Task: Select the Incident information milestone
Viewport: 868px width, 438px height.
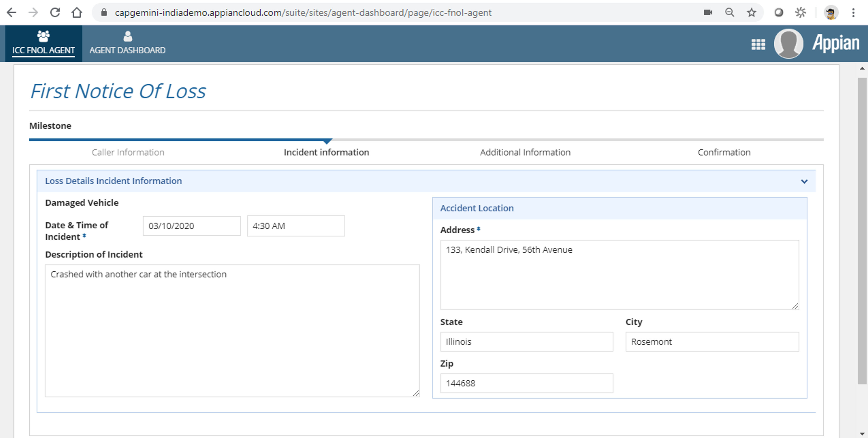Action: click(326, 152)
